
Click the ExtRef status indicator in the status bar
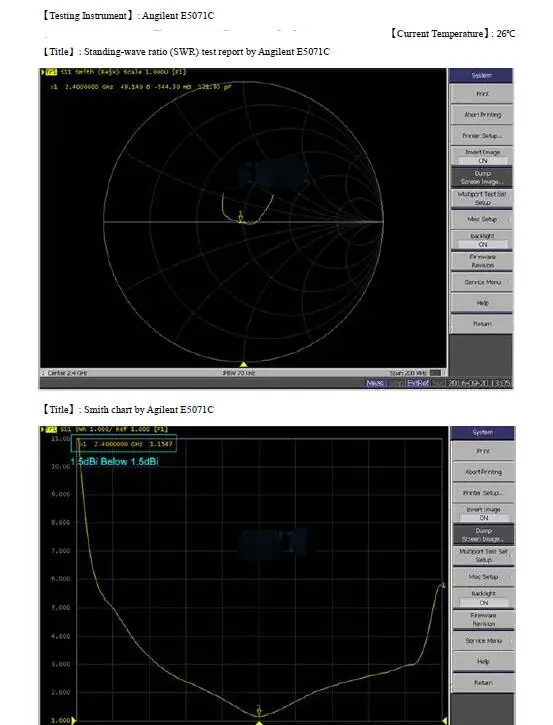click(418, 383)
